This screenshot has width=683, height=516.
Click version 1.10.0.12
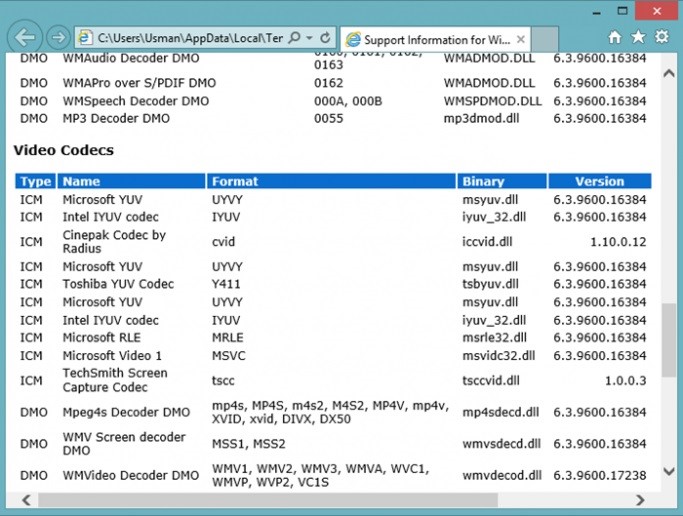[x=618, y=242]
